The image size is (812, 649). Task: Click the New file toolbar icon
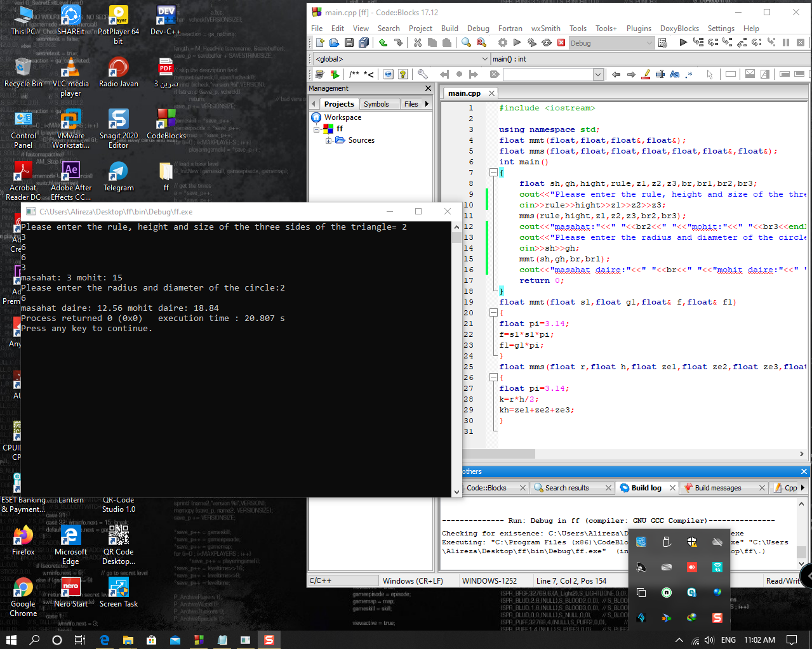[320, 43]
